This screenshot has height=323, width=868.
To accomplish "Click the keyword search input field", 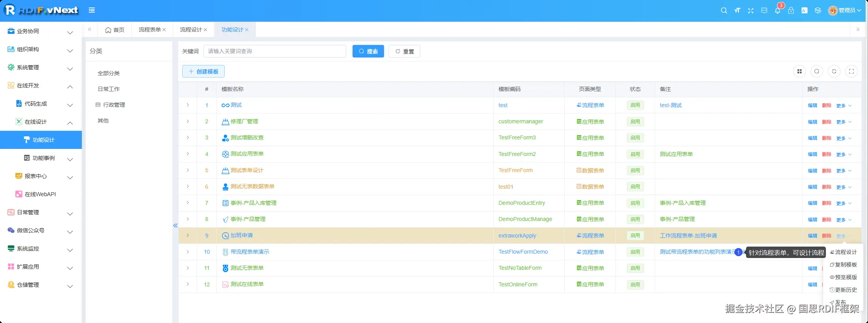I will click(275, 51).
